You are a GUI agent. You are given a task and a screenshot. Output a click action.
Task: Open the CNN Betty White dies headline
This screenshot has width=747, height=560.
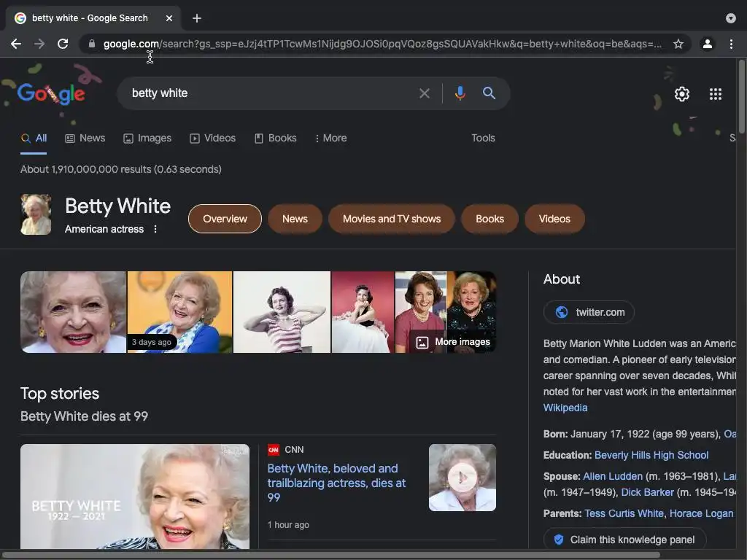[x=336, y=483]
